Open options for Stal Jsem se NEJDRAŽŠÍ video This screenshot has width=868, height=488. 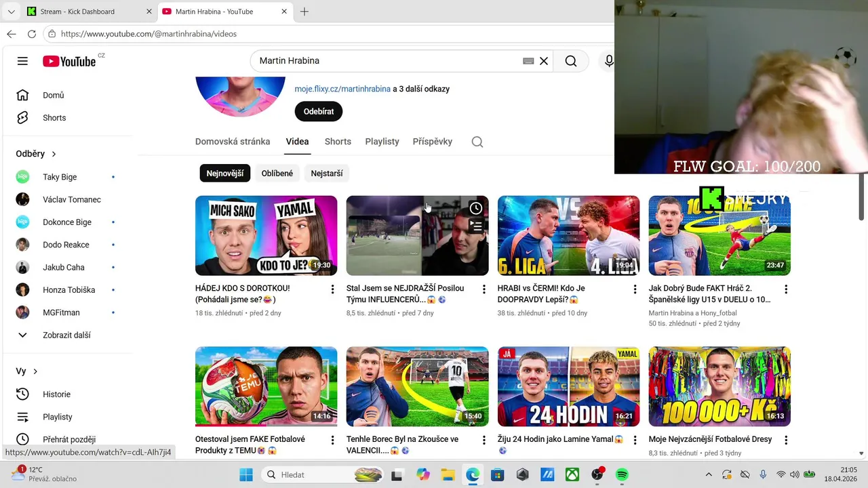pos(484,289)
